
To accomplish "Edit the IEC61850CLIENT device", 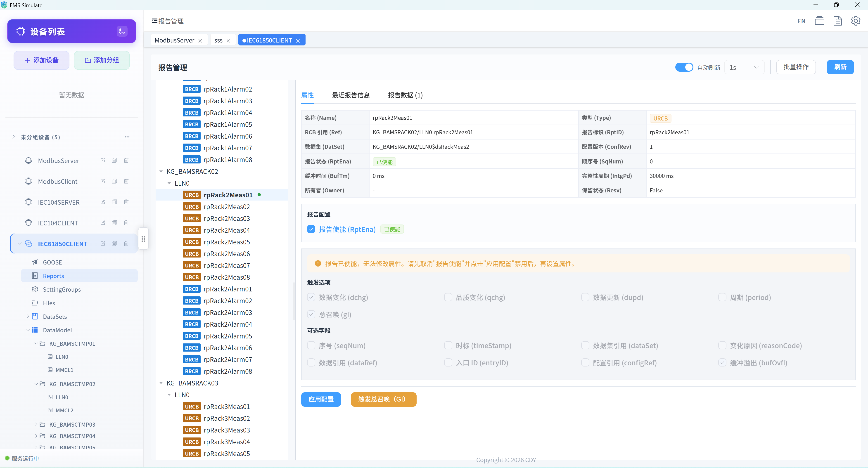I will [103, 243].
